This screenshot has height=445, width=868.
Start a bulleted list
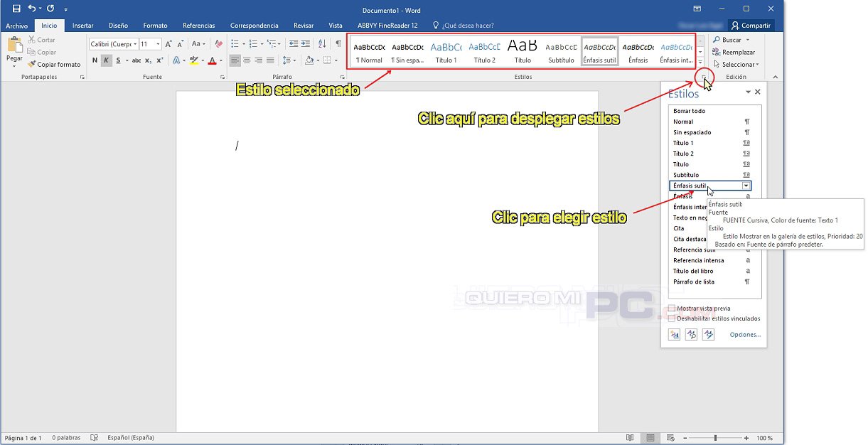tap(235, 44)
